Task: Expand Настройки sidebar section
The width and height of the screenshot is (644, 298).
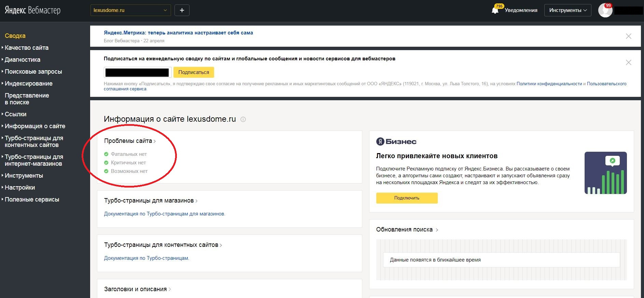Action: coord(20,188)
